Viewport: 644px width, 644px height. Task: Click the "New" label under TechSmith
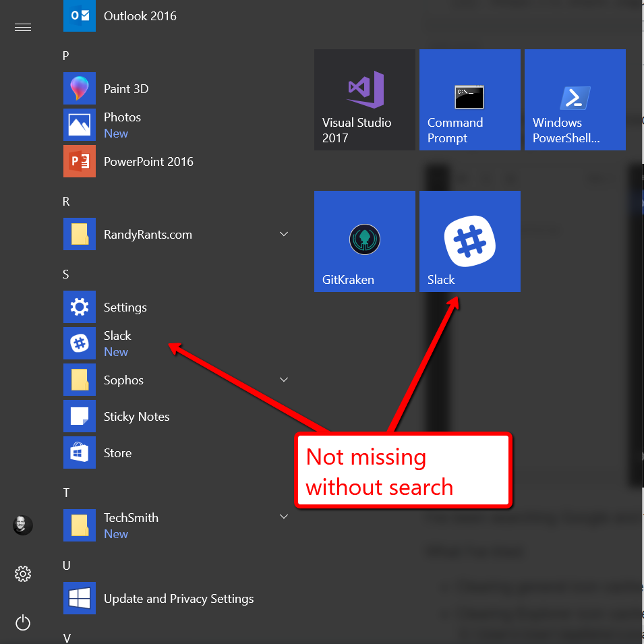click(116, 534)
